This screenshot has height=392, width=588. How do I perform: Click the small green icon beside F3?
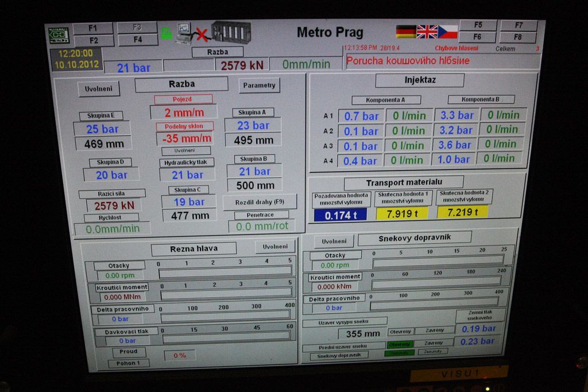[x=167, y=34]
